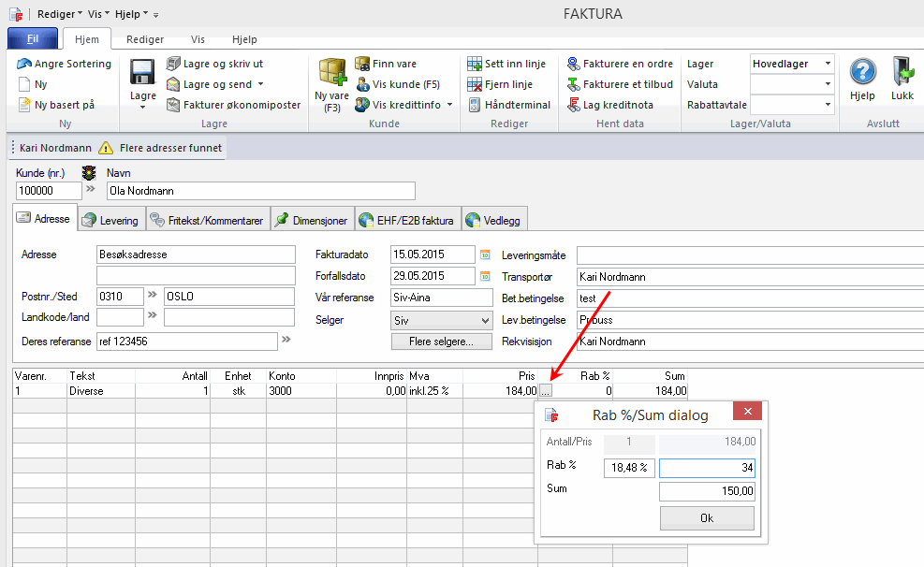
Task: Click the Sum field in dialog
Action: pos(707,491)
